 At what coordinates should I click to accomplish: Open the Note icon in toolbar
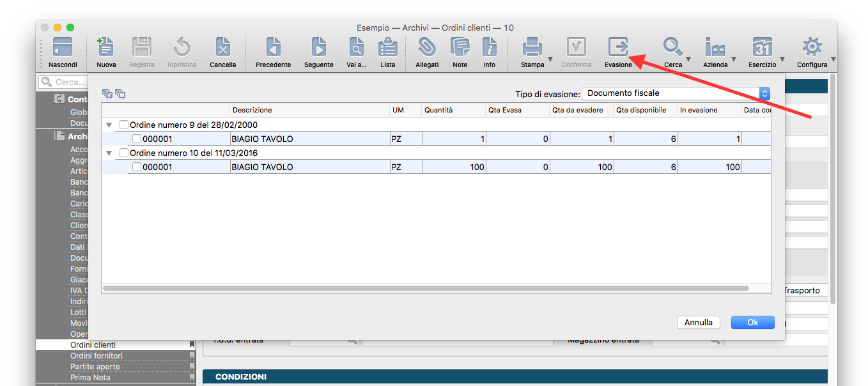tap(460, 48)
